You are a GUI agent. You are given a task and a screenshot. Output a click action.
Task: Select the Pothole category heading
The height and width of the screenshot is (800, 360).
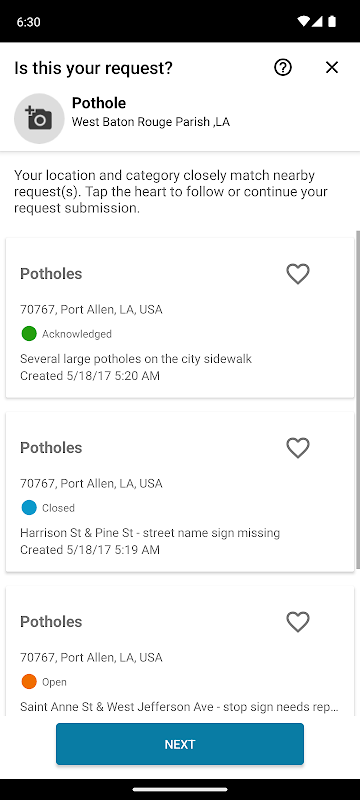(99, 103)
